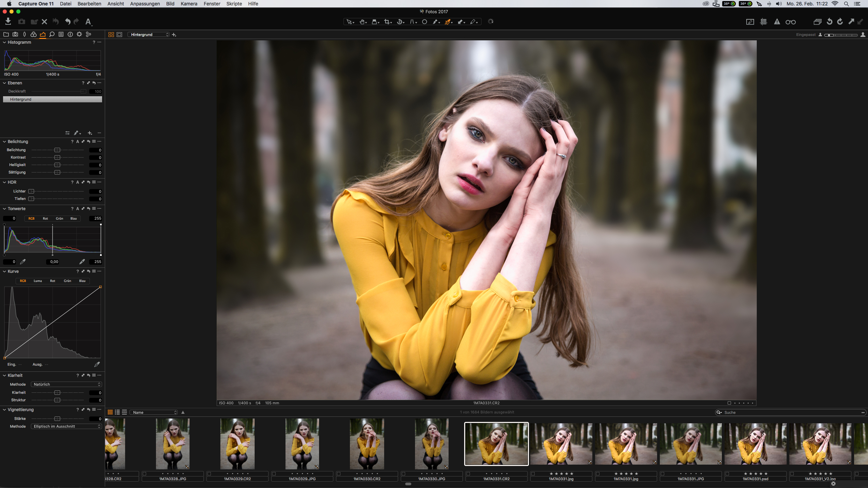This screenshot has height=488, width=868.
Task: Select the Rotate straighten tool
Action: pos(400,22)
